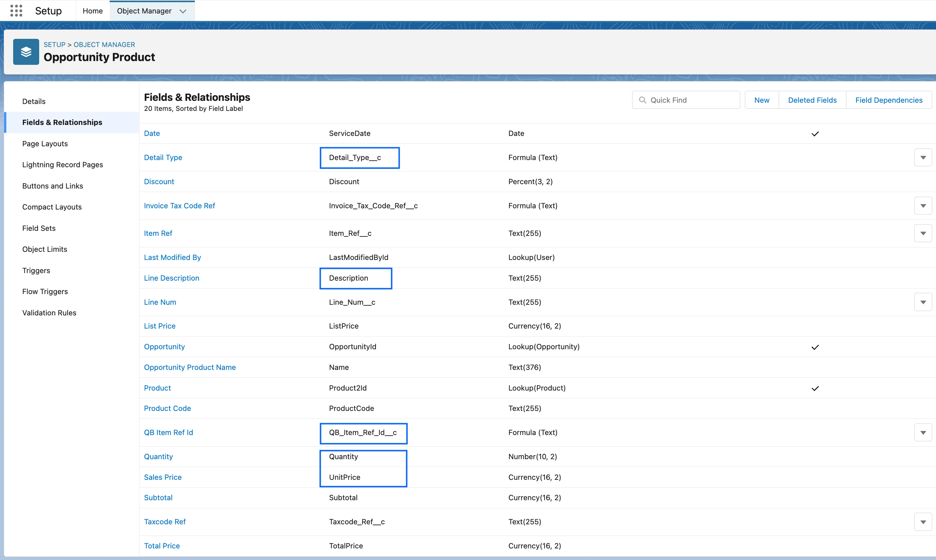Click the OBJECT MANAGER breadcrumb link
This screenshot has width=936, height=560.
(x=104, y=44)
